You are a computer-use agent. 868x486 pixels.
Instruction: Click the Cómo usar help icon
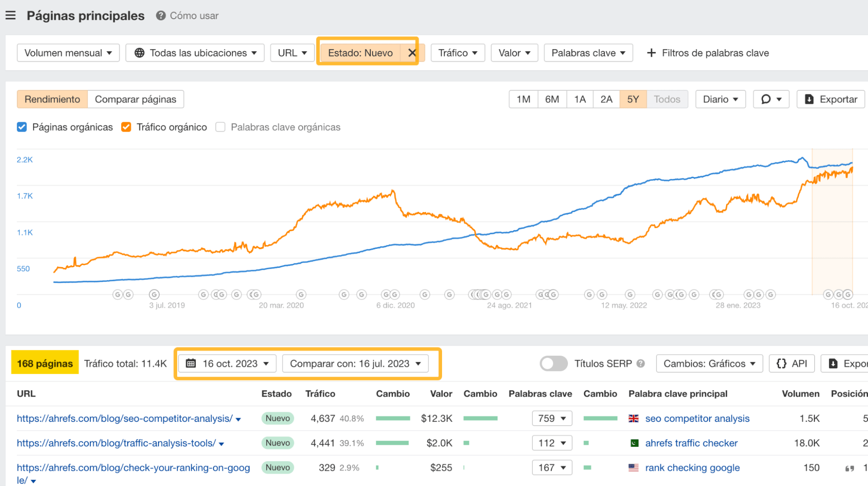(160, 15)
